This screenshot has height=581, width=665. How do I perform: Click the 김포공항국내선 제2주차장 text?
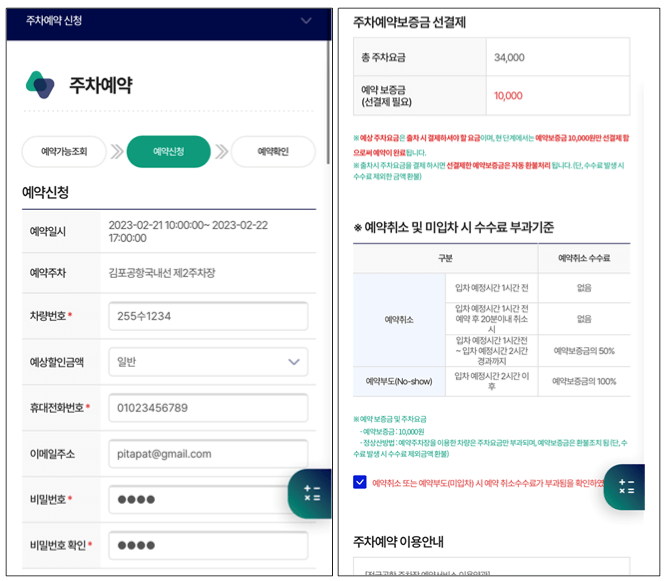tap(162, 273)
